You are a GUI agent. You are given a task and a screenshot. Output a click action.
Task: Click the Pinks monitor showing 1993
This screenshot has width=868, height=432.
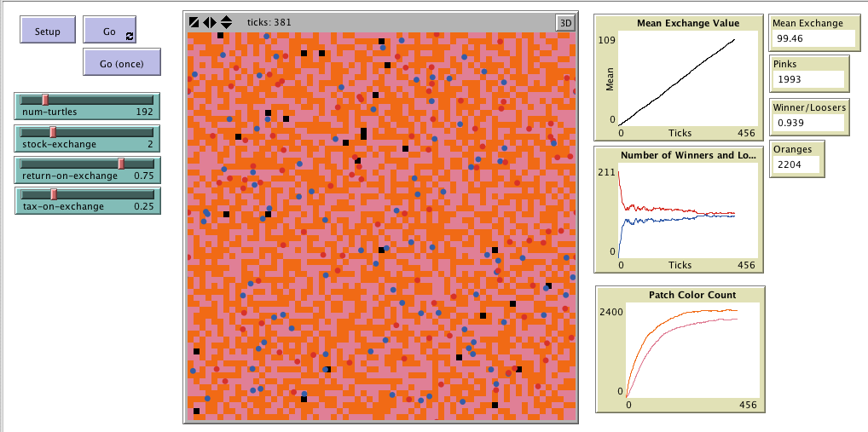point(807,79)
